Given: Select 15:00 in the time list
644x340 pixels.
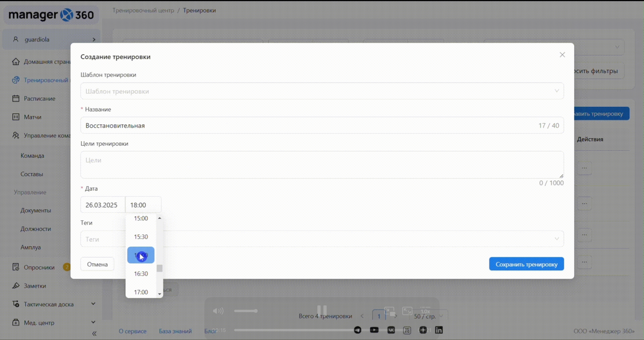Looking at the screenshot, I should click(x=141, y=218).
